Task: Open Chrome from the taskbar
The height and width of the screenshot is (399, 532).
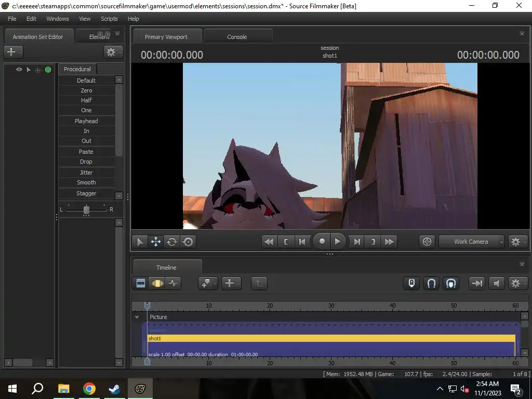Action: pyautogui.click(x=89, y=389)
